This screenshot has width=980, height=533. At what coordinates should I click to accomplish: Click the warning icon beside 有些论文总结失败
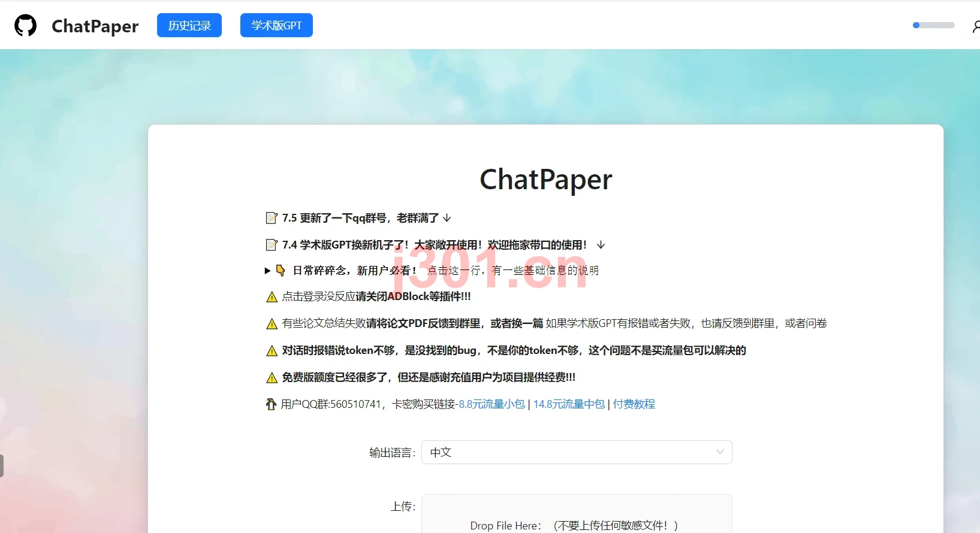tap(272, 324)
